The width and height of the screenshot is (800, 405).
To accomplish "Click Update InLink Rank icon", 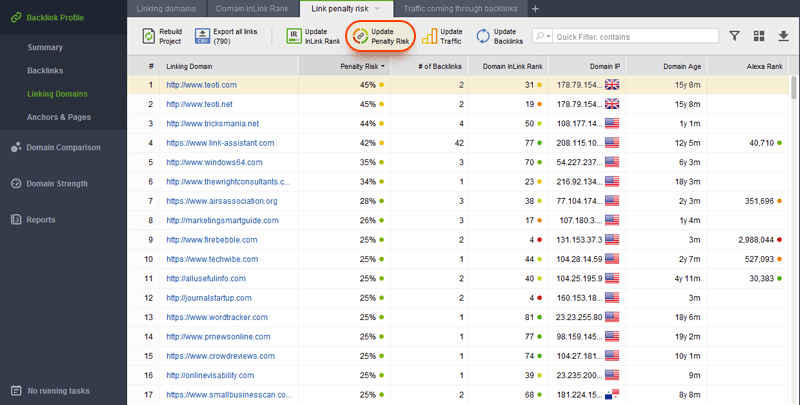I will (295, 36).
